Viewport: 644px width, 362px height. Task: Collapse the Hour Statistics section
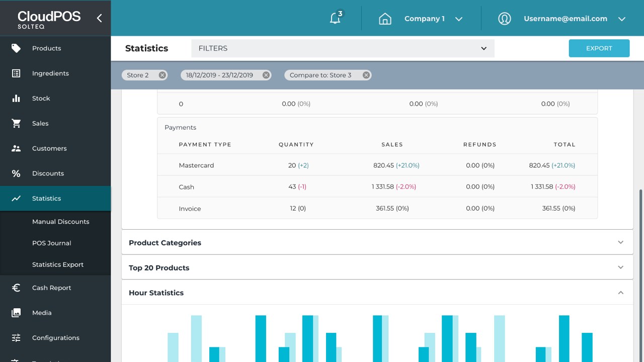(x=377, y=293)
